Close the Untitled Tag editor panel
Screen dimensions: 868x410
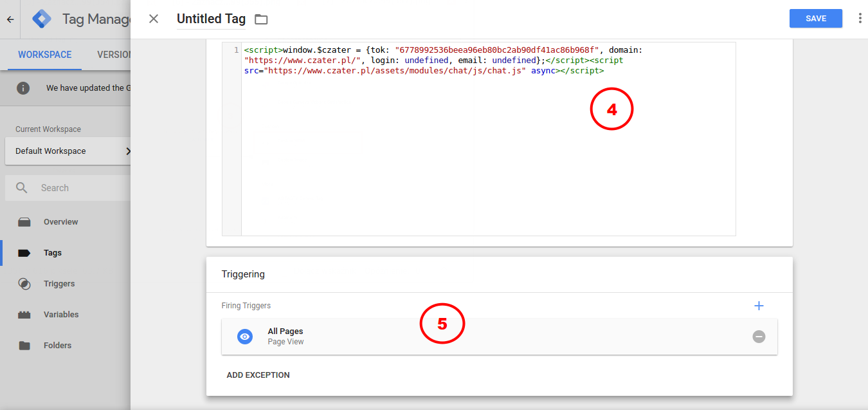point(154,19)
